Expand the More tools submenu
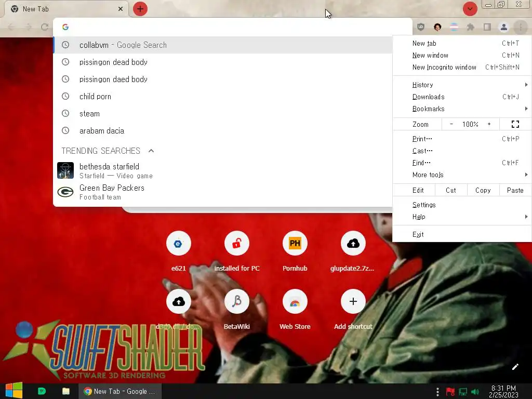 click(462, 175)
